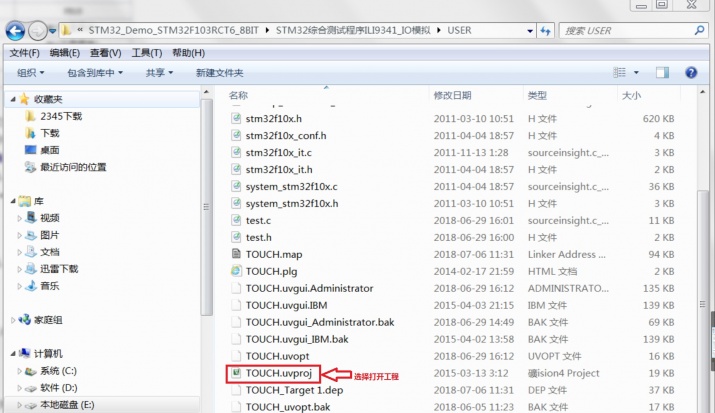The image size is (715, 413).
Task: Open the 工具(T) menu
Action: (146, 53)
